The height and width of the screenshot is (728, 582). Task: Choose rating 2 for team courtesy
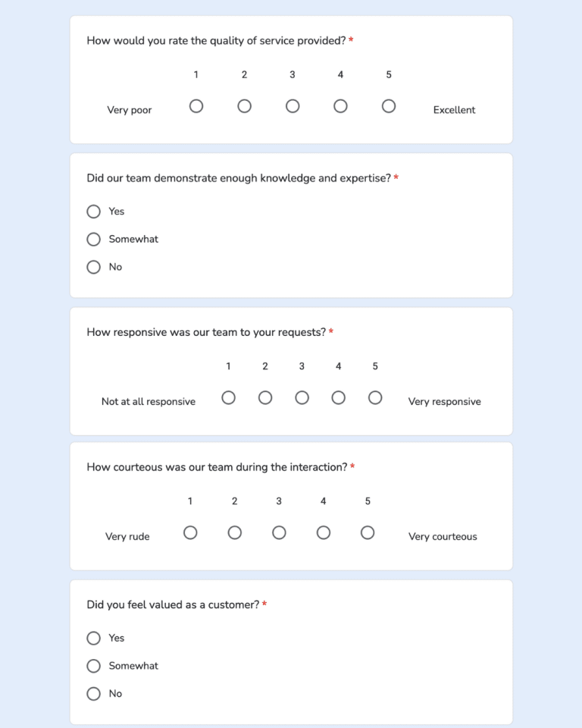[234, 532]
